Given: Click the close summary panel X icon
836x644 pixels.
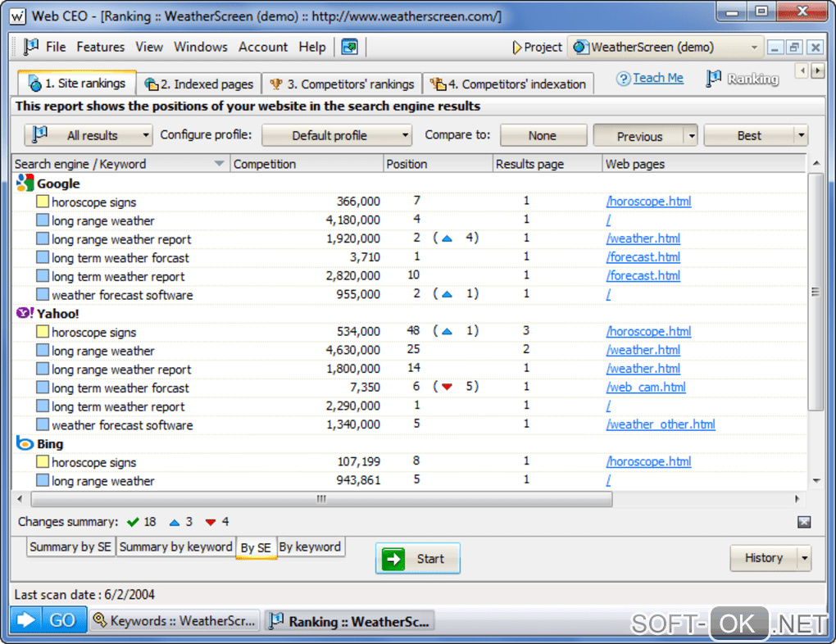Looking at the screenshot, I should 804,522.
